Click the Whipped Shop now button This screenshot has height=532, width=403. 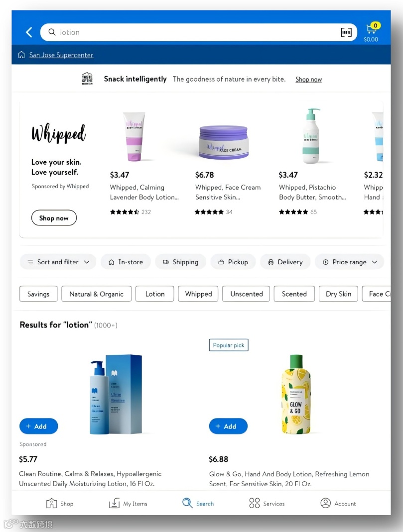coord(54,218)
